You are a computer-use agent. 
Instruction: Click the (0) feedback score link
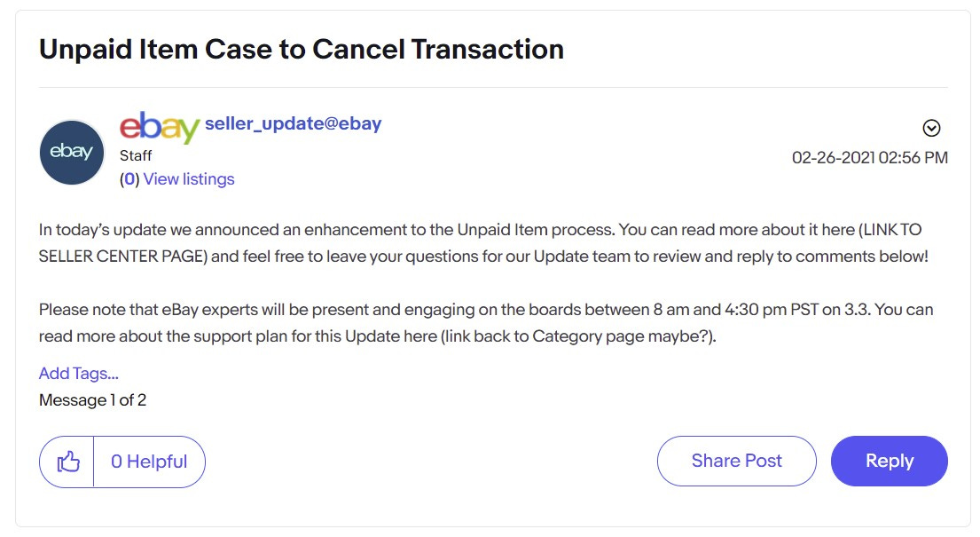click(129, 179)
